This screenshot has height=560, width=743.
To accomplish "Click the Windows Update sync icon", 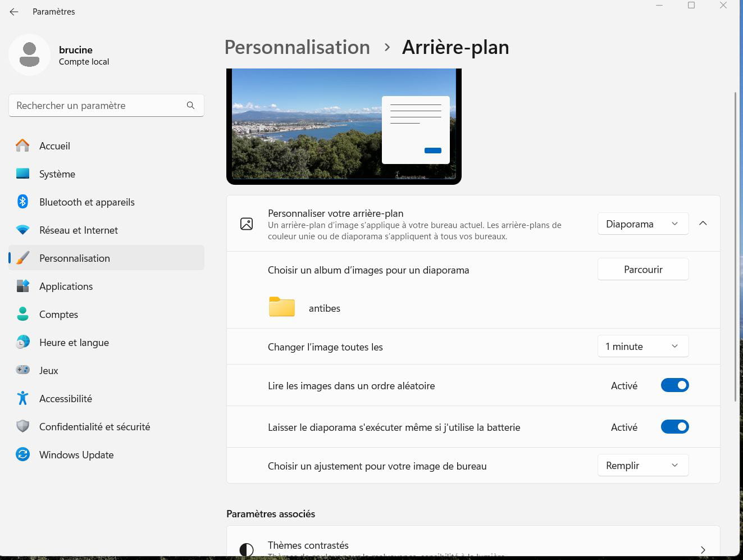I will click(22, 454).
